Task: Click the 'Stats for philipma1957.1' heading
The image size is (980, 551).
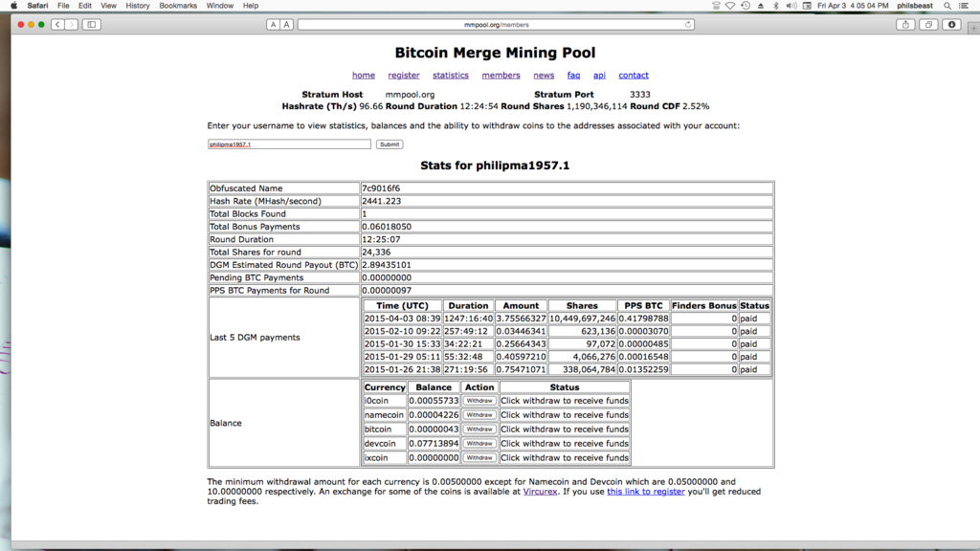Action: click(495, 165)
